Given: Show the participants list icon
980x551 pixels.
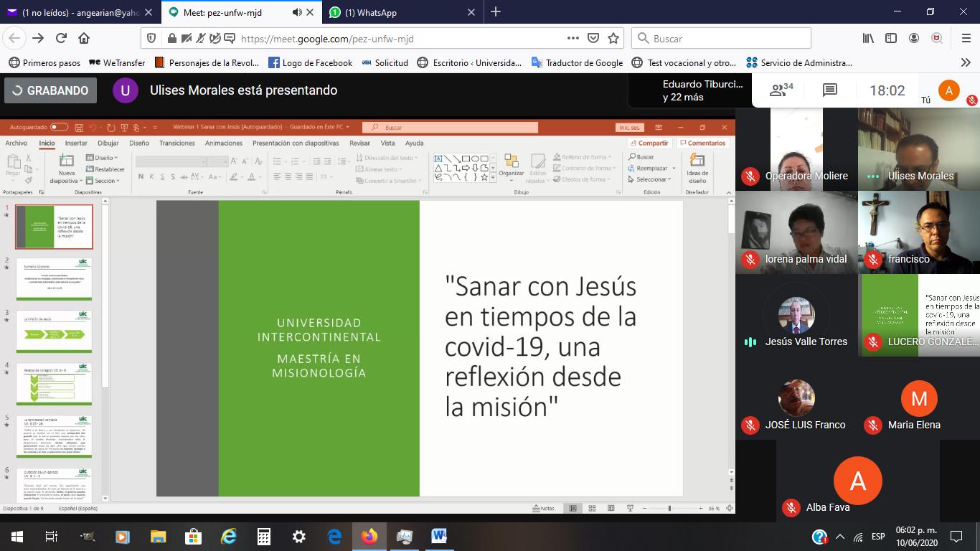Looking at the screenshot, I should coord(781,90).
